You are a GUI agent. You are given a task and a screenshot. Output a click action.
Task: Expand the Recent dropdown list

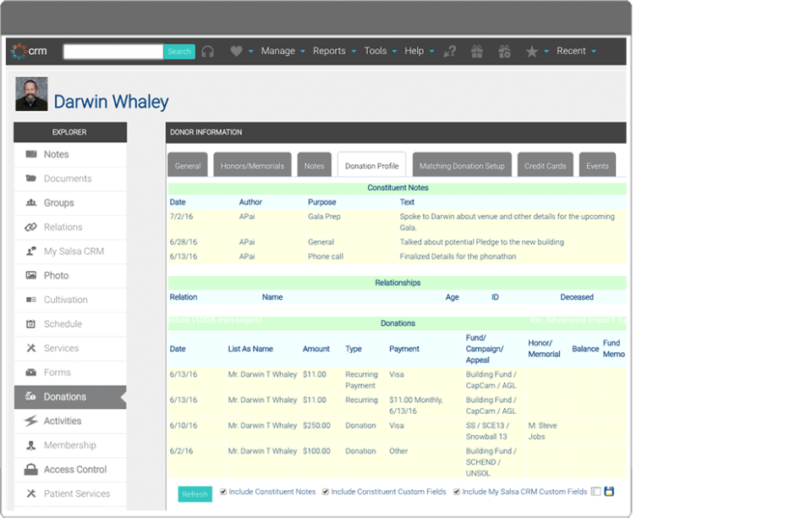[x=576, y=51]
